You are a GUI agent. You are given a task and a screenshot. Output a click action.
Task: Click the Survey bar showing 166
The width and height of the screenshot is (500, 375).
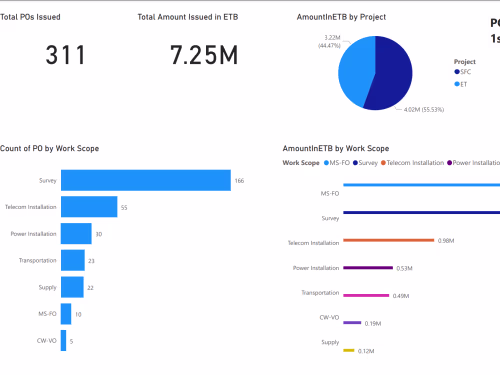coord(146,180)
